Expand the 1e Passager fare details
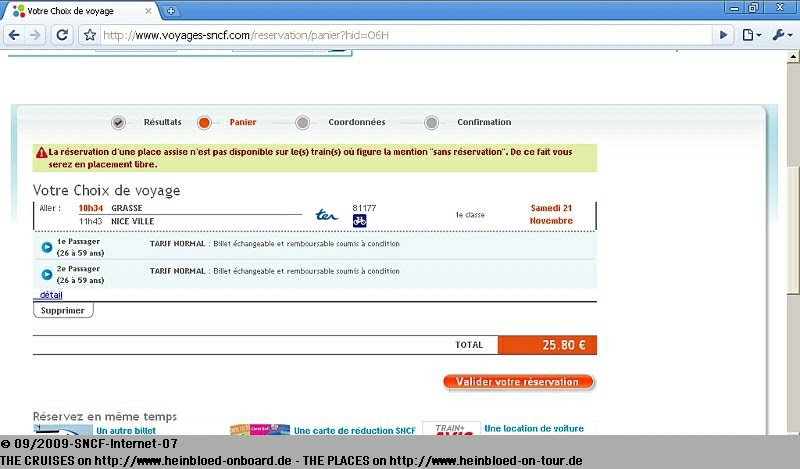The image size is (800, 469). 46,248
